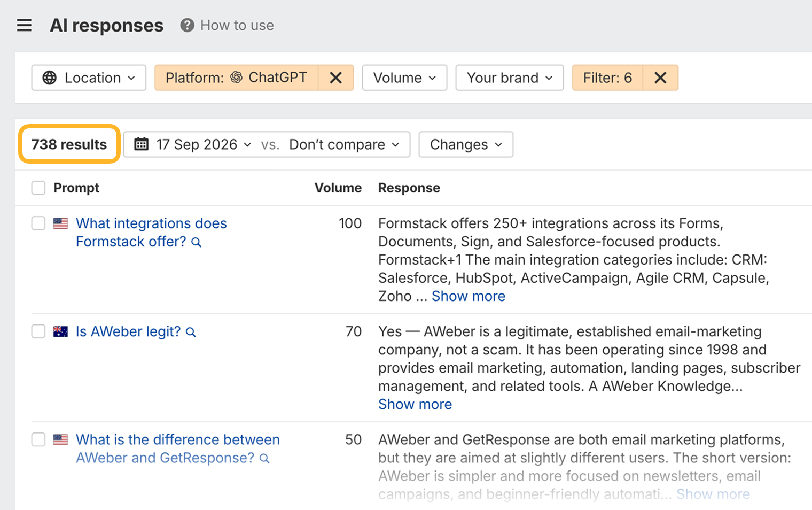Viewport: 812px width, 510px height.
Task: Click the calendar icon beside 17 Sep 2026
Action: [141, 144]
